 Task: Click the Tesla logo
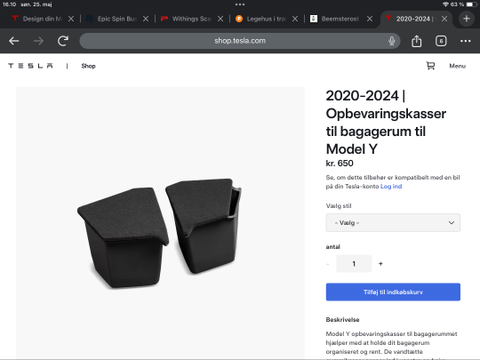coord(30,66)
